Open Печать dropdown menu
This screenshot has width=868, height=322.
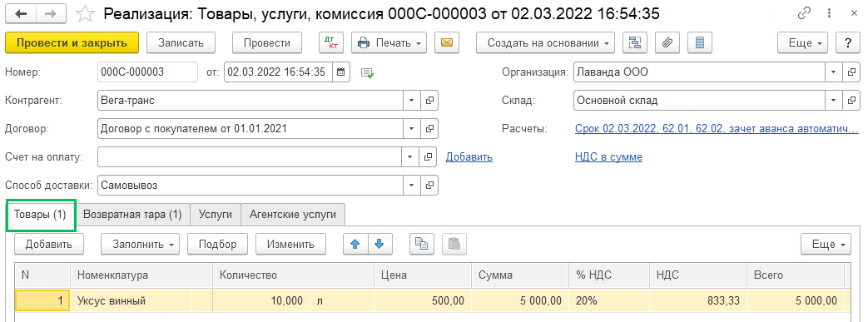[389, 42]
